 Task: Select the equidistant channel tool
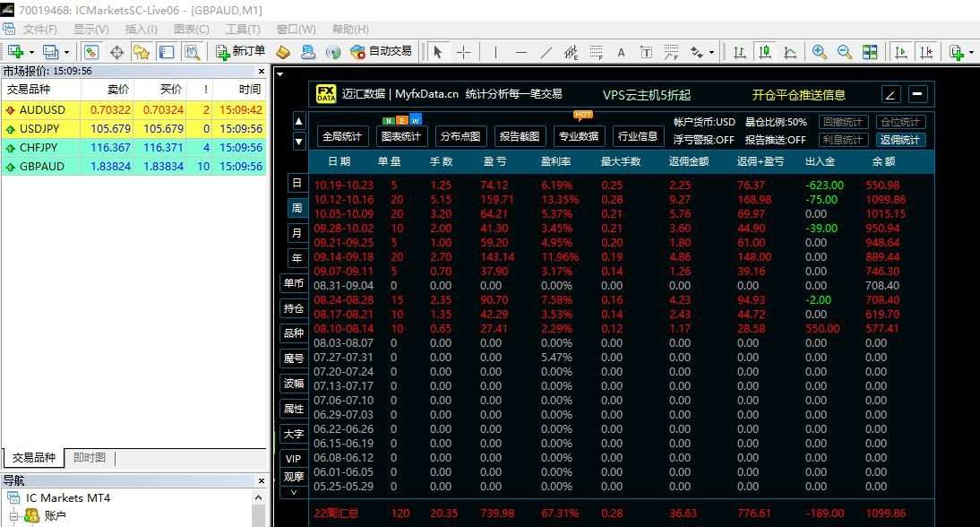pyautogui.click(x=571, y=52)
